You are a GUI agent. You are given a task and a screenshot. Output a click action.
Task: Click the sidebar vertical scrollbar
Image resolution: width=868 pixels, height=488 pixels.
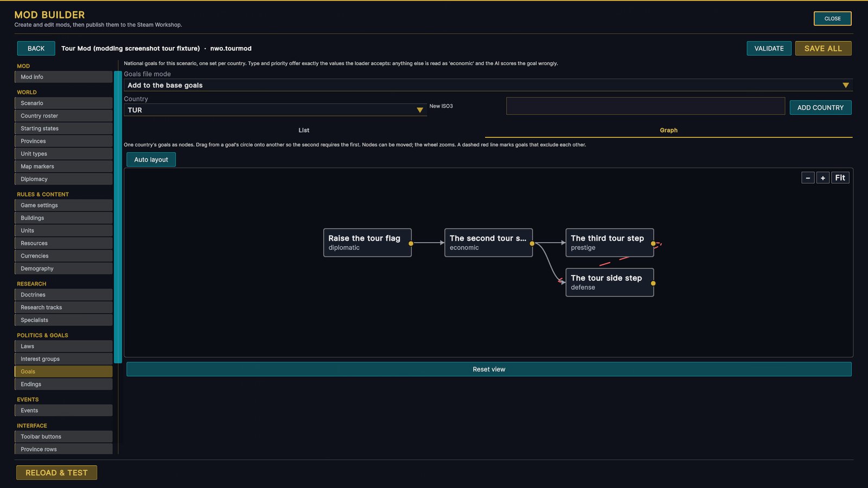pyautogui.click(x=118, y=217)
